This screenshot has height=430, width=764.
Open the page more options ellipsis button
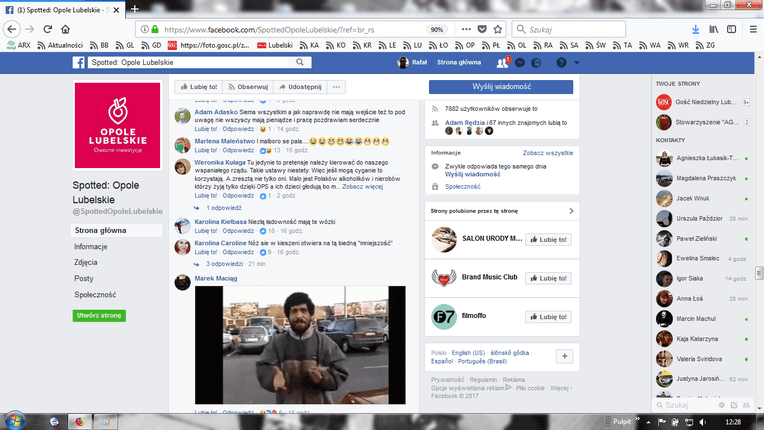click(x=336, y=87)
